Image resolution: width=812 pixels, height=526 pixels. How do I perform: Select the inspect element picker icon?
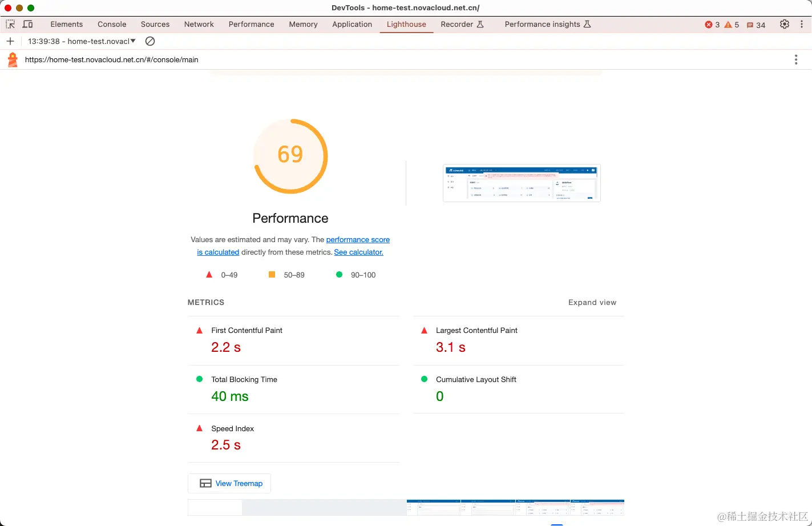pos(10,24)
